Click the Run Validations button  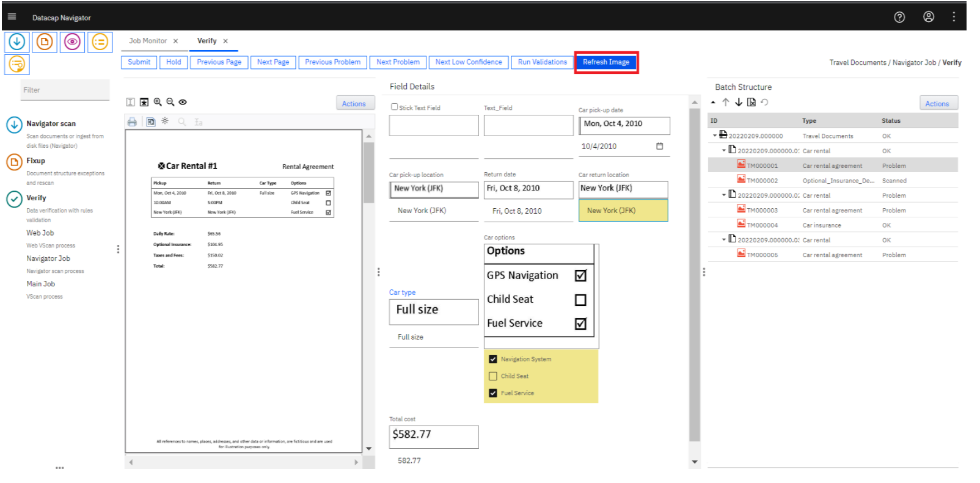[542, 62]
